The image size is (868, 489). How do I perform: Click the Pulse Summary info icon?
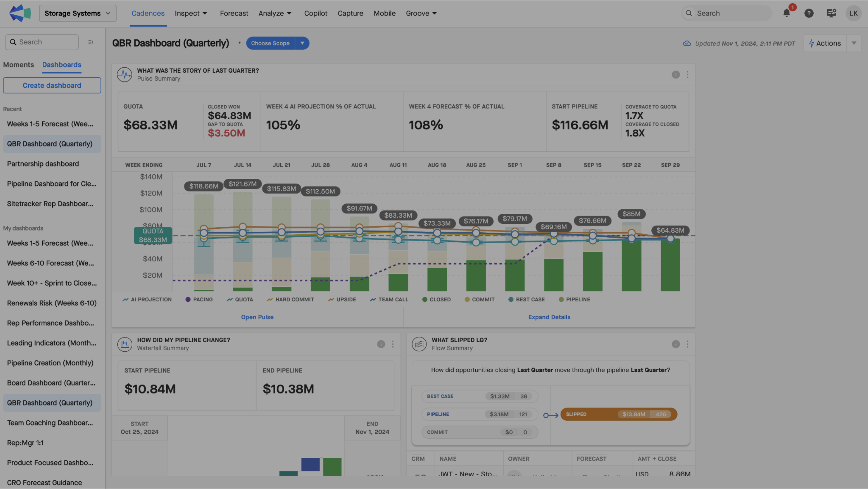click(676, 74)
